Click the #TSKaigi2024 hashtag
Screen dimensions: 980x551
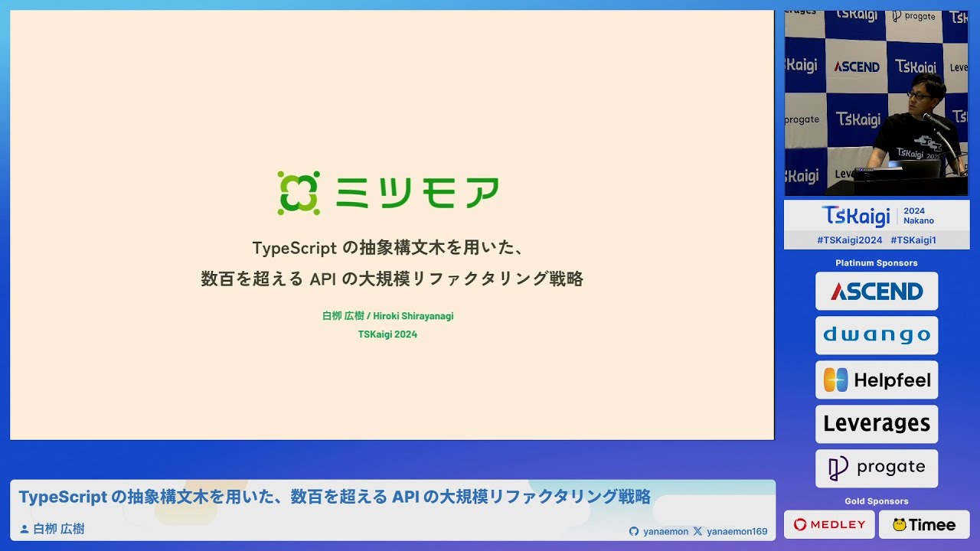849,240
